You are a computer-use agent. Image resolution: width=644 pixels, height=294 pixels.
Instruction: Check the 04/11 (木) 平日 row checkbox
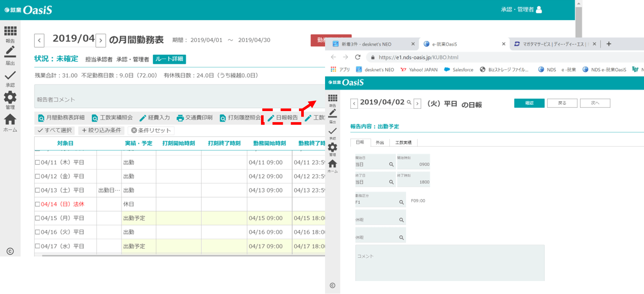[x=38, y=162]
